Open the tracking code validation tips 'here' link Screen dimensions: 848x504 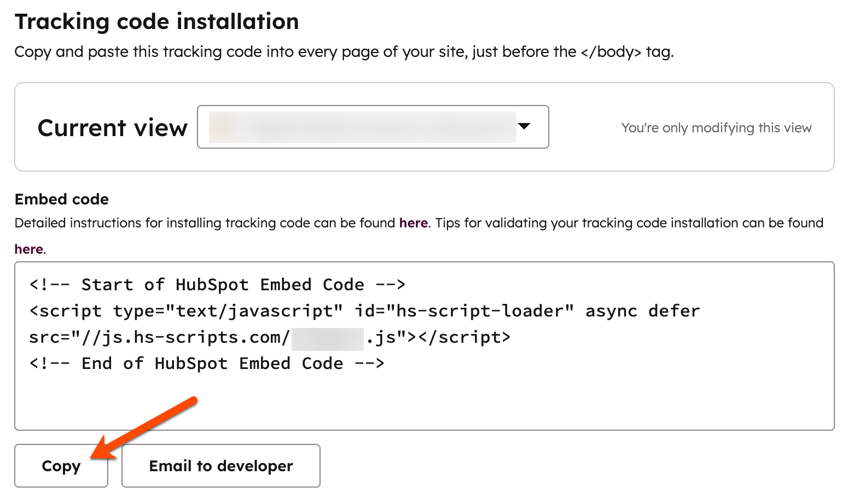click(28, 249)
